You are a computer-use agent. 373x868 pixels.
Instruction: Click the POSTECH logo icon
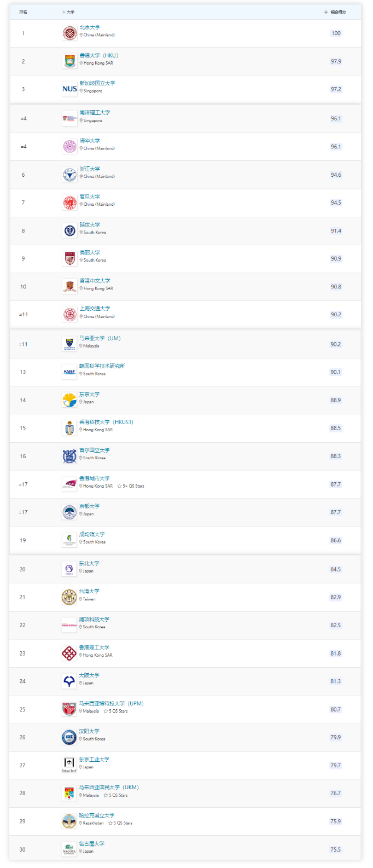pos(69,625)
